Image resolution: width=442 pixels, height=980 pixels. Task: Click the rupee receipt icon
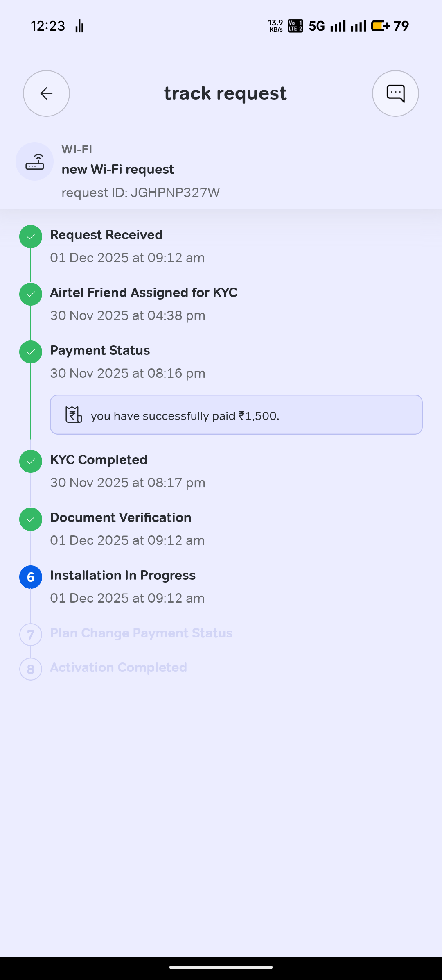coord(74,415)
